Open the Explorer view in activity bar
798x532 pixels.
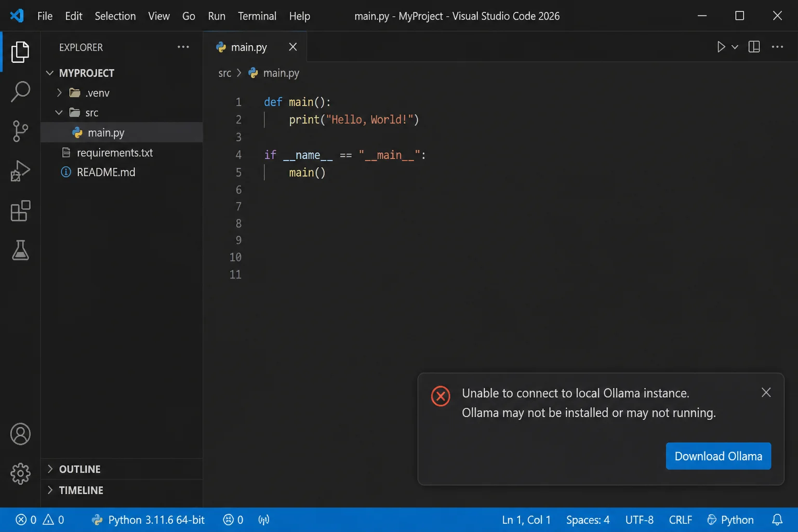[20, 52]
